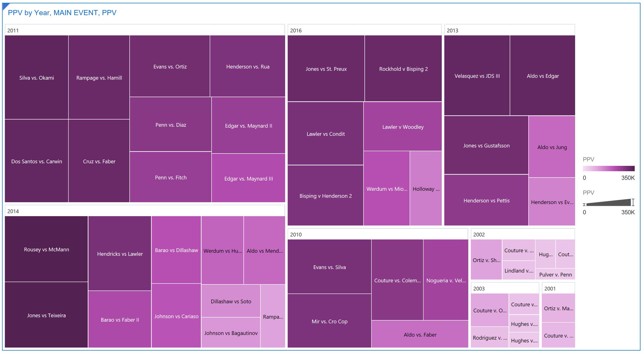Image resolution: width=644 pixels, height=355 pixels.
Task: Click the PPV size legend wedge
Action: pos(608,202)
